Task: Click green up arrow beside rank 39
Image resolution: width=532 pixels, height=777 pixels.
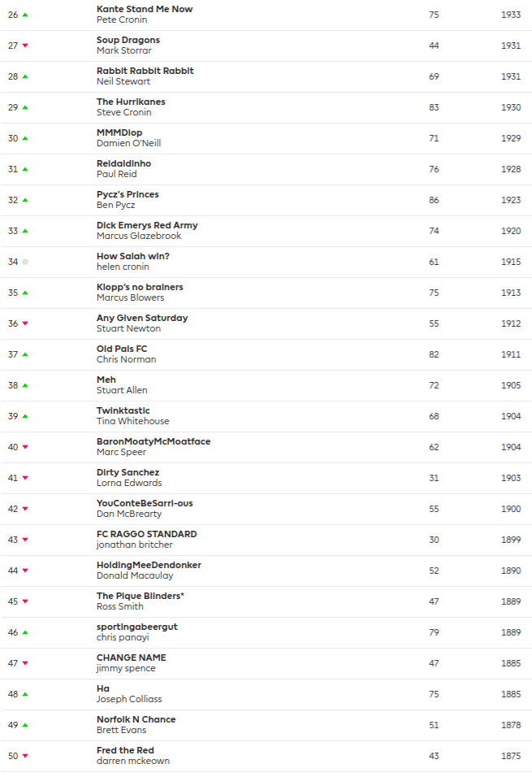Action: click(x=25, y=416)
